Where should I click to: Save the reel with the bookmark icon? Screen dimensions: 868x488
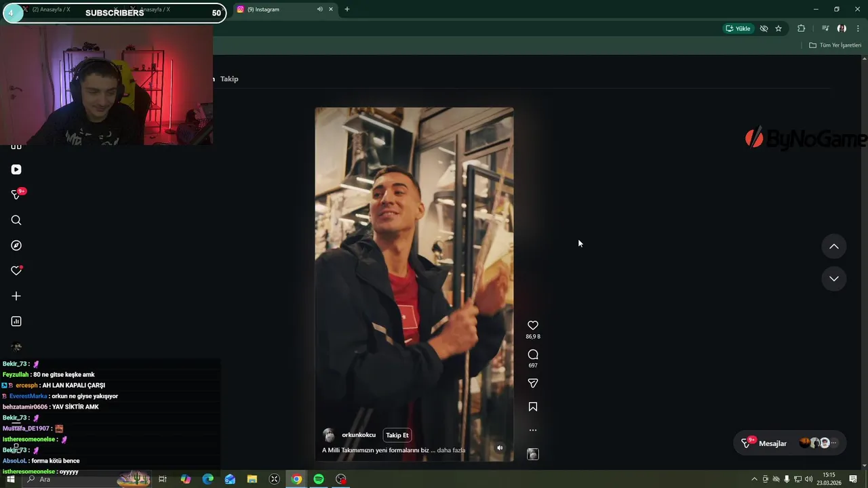[533, 407]
